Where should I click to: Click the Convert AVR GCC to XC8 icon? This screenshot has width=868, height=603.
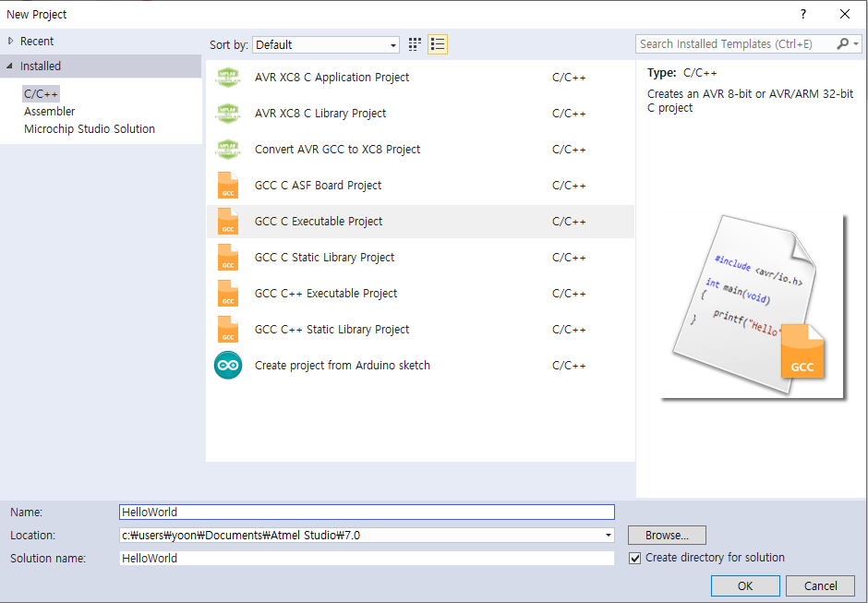pyautogui.click(x=228, y=150)
